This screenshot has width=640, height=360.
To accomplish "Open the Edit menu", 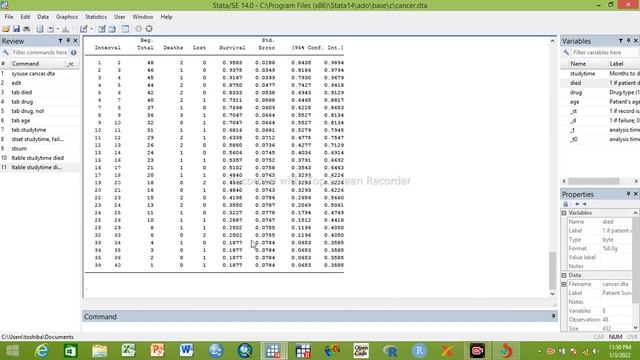I will click(25, 17).
